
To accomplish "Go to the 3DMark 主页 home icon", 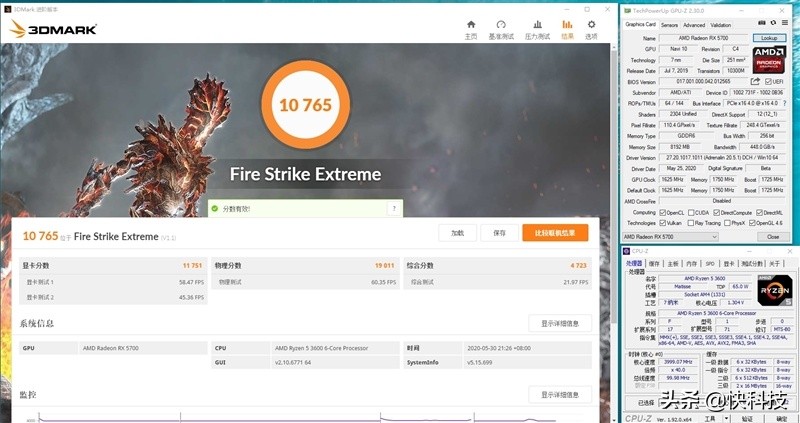I will coord(471,24).
